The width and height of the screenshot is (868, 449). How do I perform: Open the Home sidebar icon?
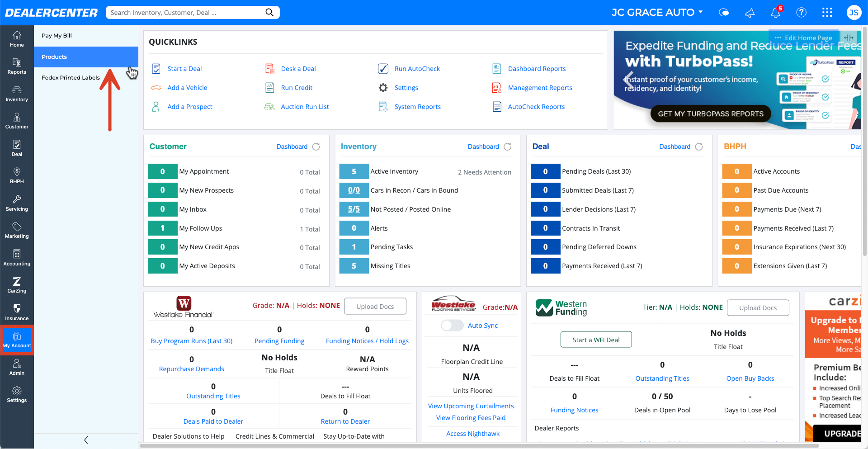click(17, 39)
